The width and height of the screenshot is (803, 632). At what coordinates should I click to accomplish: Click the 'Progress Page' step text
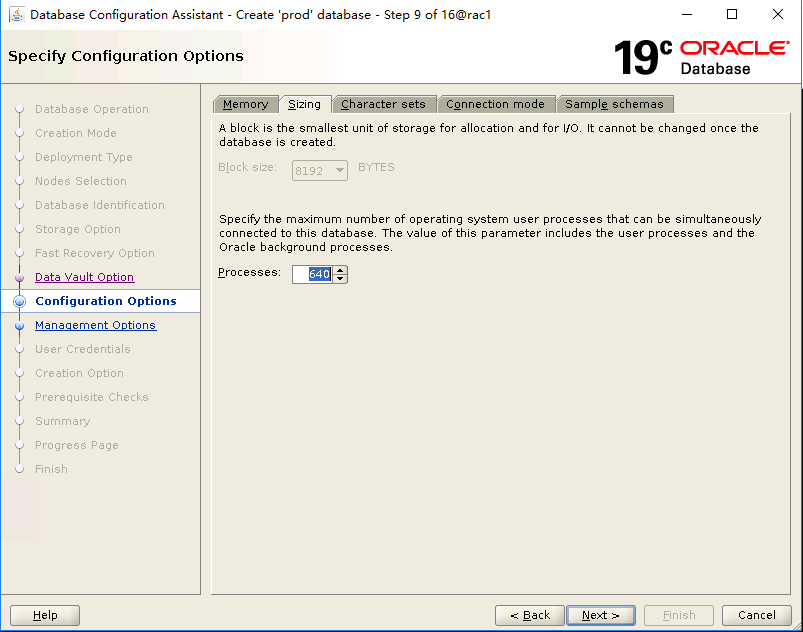click(x=77, y=445)
